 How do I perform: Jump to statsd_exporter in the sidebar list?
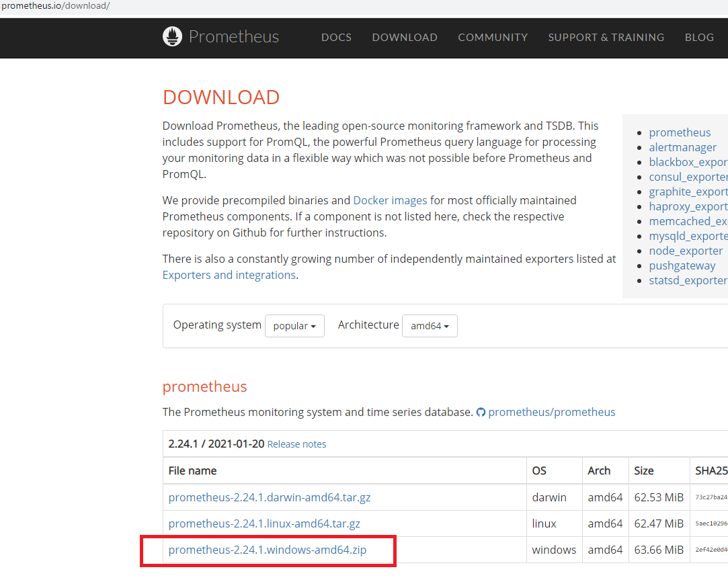[x=688, y=281]
